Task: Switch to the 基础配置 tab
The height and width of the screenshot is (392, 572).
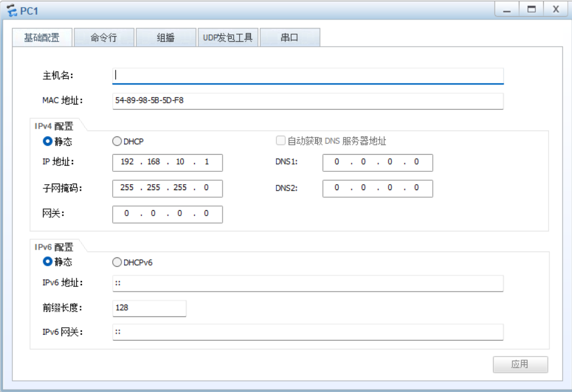Action: 42,38
